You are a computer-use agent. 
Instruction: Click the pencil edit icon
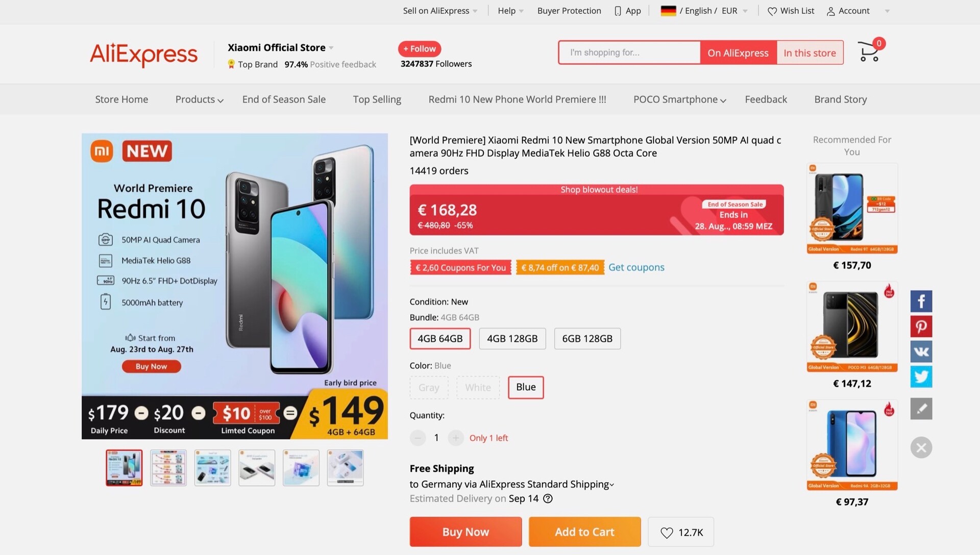coord(921,409)
